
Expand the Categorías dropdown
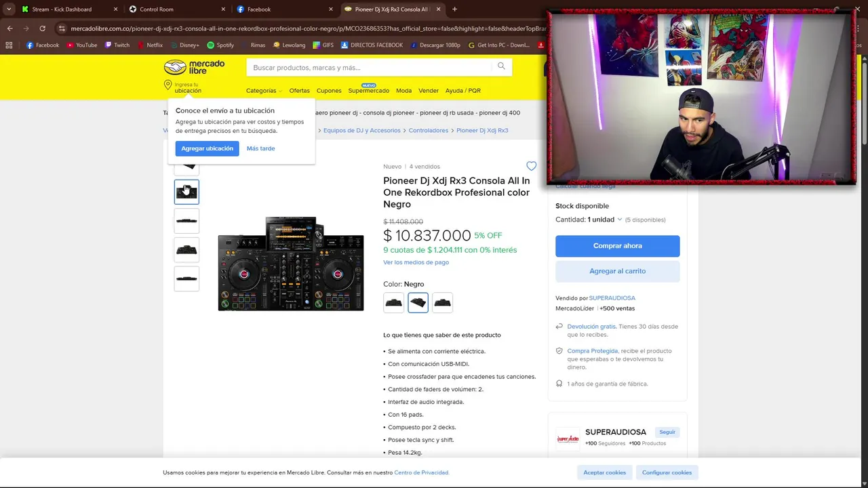[x=264, y=91]
